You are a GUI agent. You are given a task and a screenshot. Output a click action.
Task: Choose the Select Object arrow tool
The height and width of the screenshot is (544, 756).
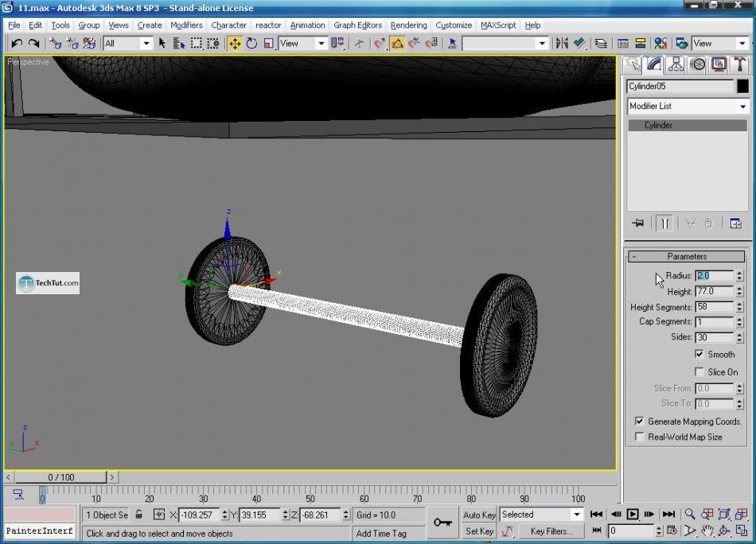[x=162, y=44]
